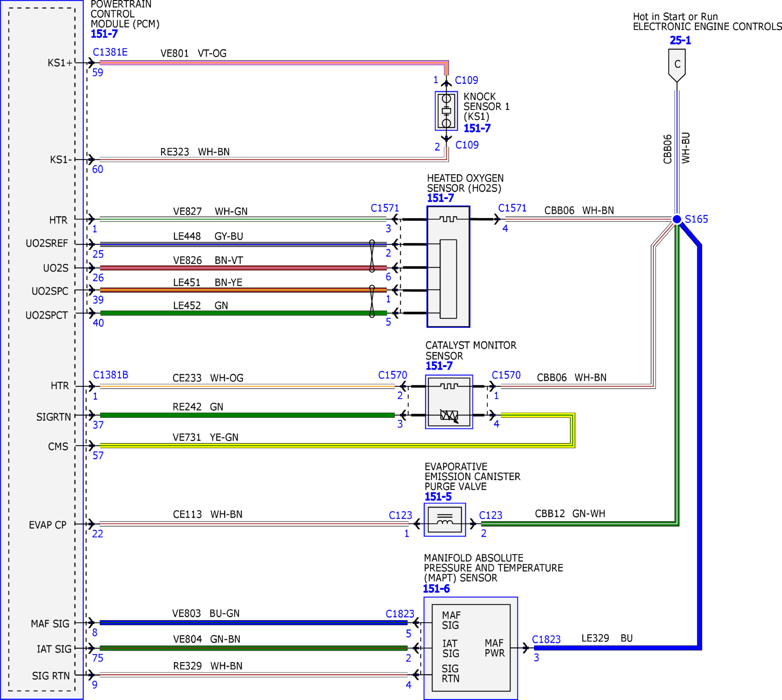Click the Heated Oxygen Sensor component box

[448, 267]
